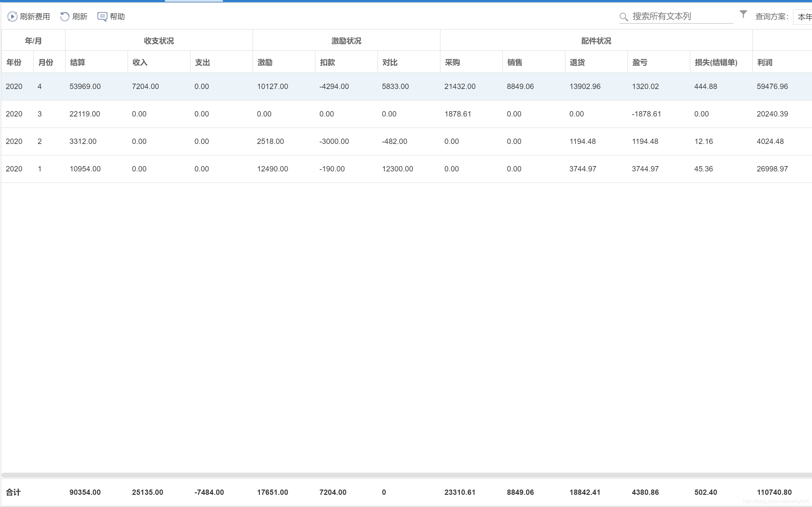The image size is (812, 507).
Task: Click the 刷新 refresh icon
Action: (x=64, y=17)
